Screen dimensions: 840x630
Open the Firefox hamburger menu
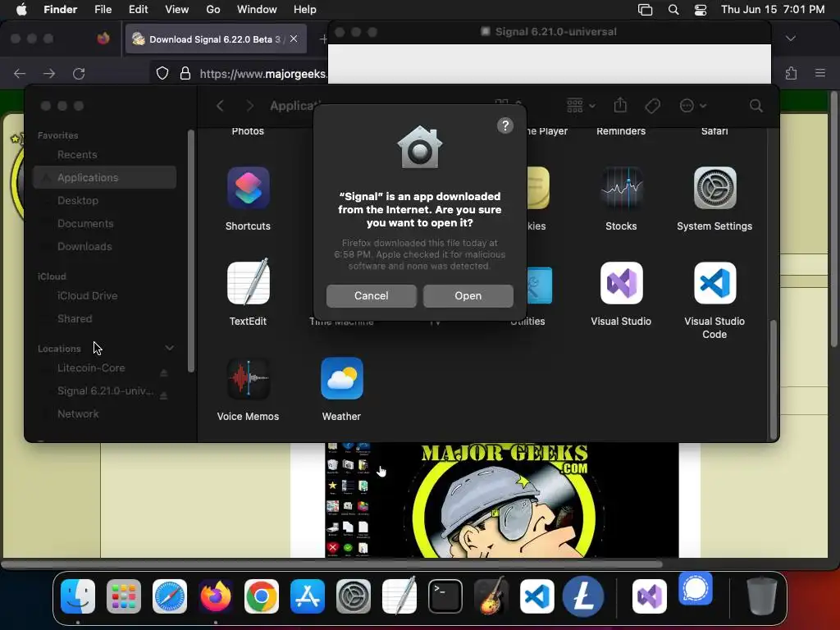tap(819, 73)
